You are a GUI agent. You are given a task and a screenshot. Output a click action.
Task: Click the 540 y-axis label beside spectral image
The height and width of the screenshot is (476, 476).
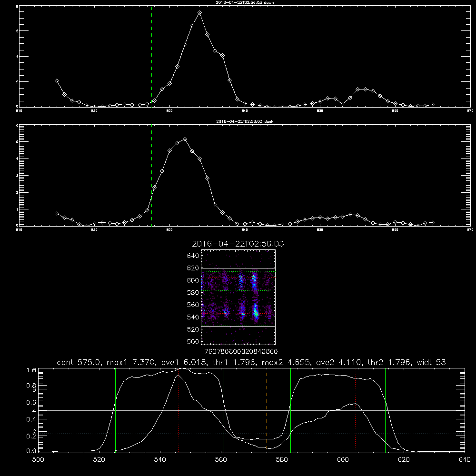pos(193,317)
